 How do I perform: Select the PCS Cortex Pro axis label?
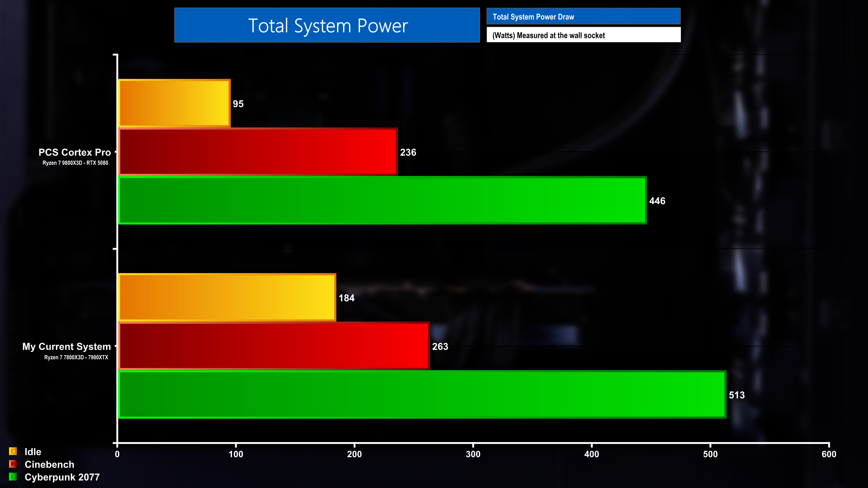[74, 152]
